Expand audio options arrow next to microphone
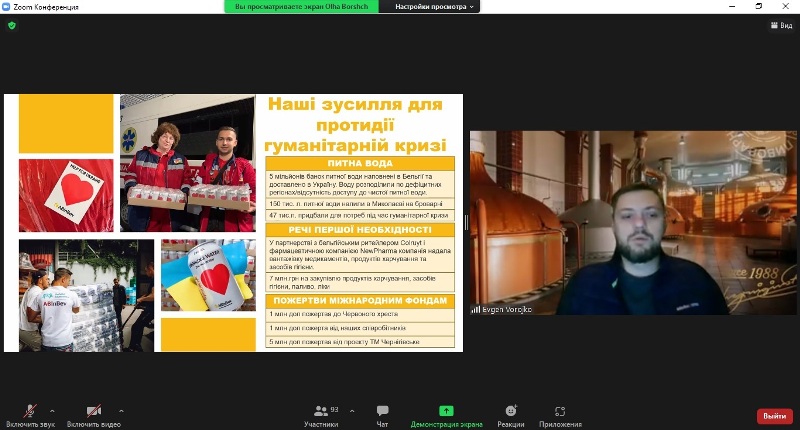Image resolution: width=800 pixels, height=430 pixels. (52, 410)
